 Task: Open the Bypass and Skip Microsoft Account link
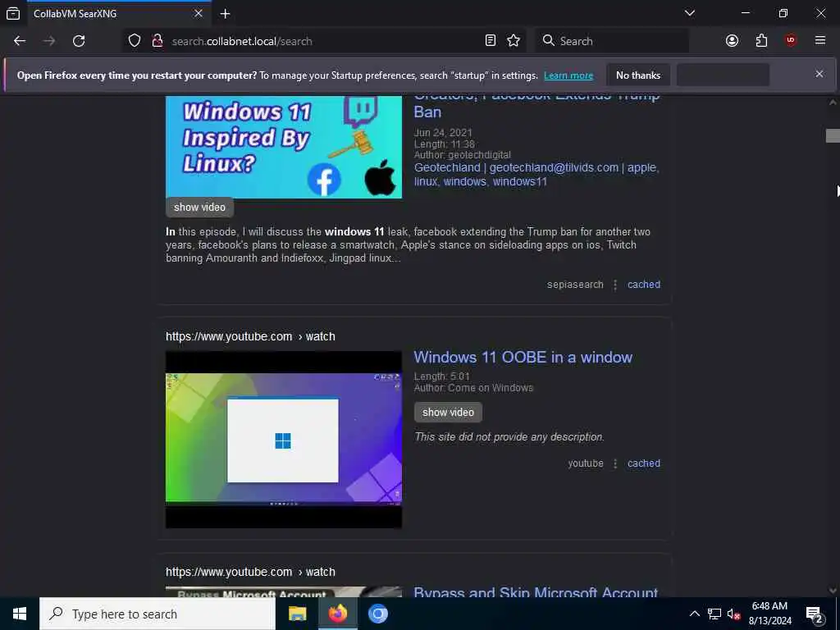click(x=536, y=592)
